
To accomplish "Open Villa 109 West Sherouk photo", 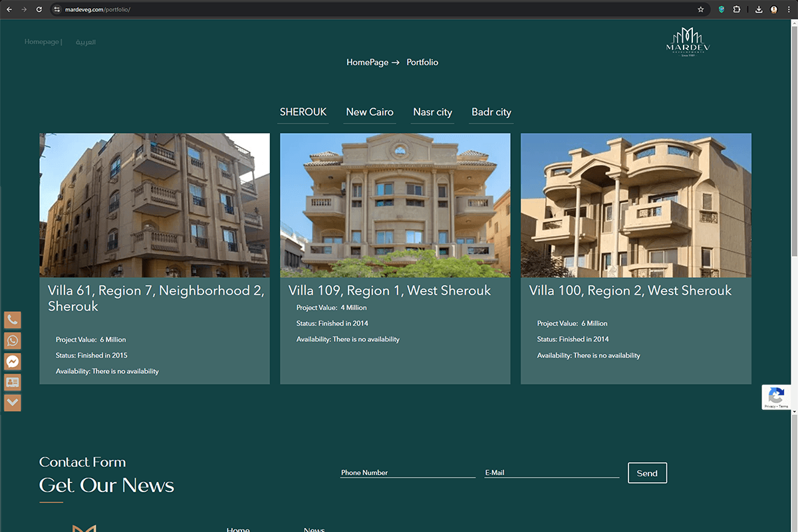I will [395, 205].
